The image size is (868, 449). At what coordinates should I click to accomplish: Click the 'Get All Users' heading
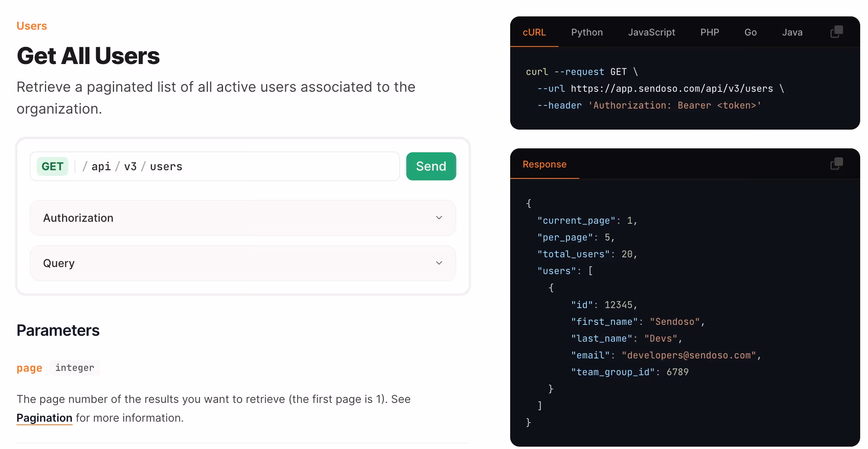[88, 56]
